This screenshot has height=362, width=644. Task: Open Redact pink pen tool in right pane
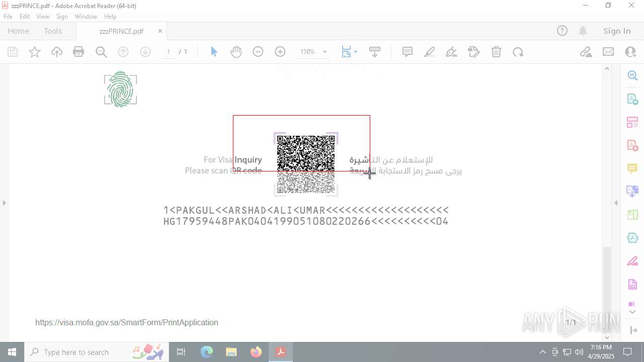[x=632, y=261]
